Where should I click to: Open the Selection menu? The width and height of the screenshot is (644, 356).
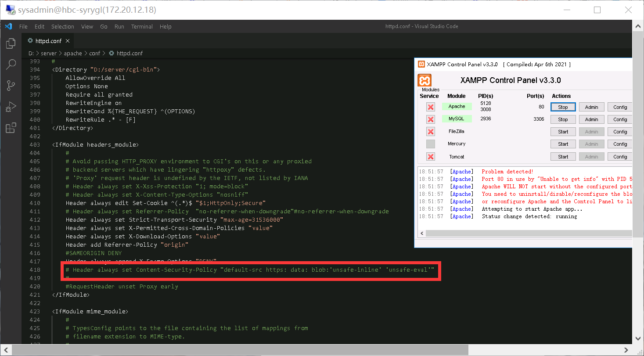tap(63, 26)
